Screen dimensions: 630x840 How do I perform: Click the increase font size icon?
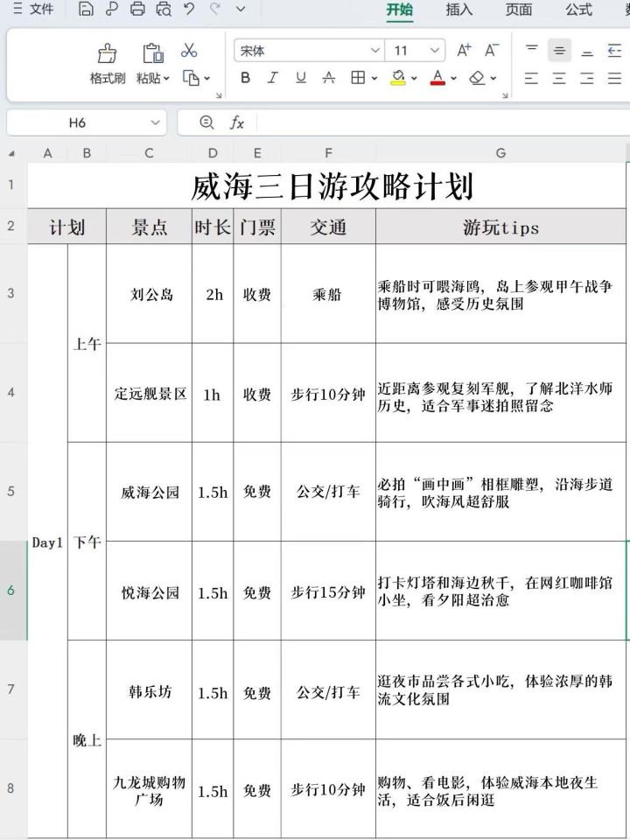pos(464,51)
